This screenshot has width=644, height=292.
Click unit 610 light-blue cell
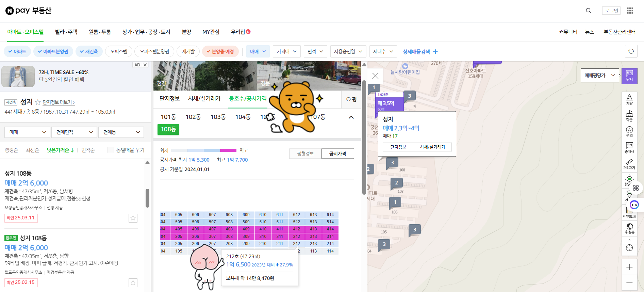tap(263, 215)
